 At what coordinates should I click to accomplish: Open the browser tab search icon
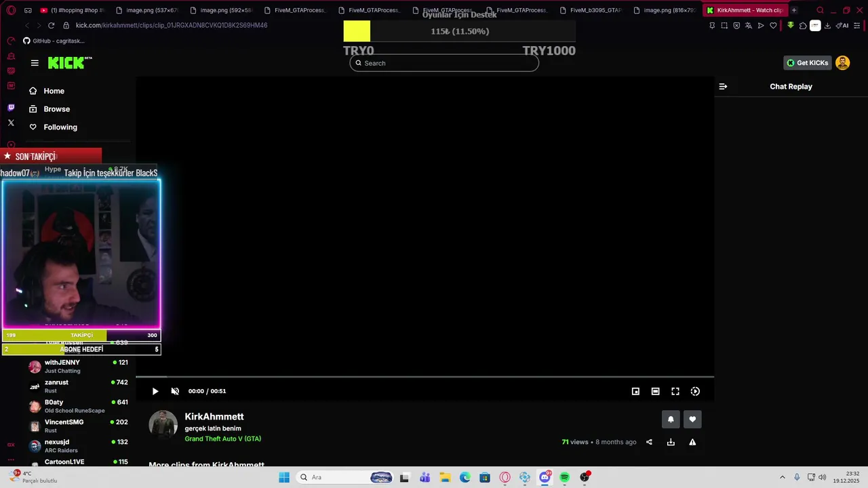(x=820, y=10)
